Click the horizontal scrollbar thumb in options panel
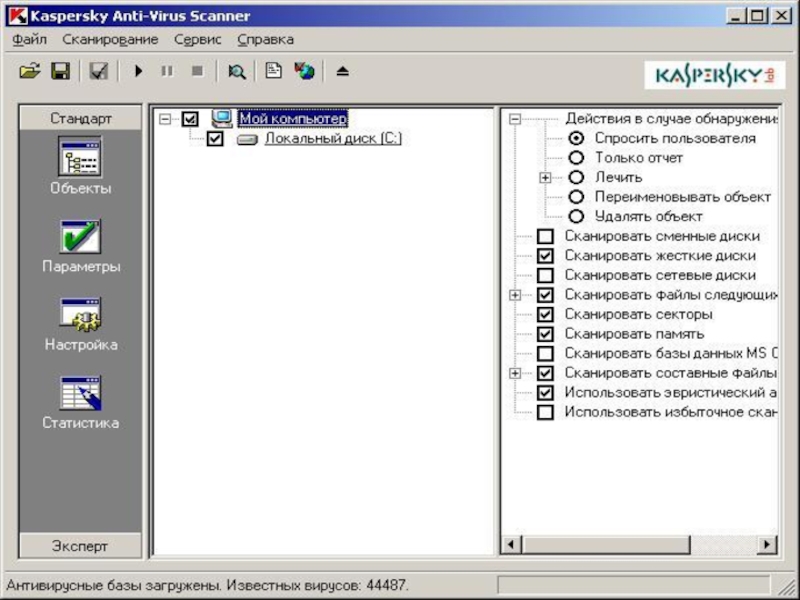800x600 pixels. [606, 544]
